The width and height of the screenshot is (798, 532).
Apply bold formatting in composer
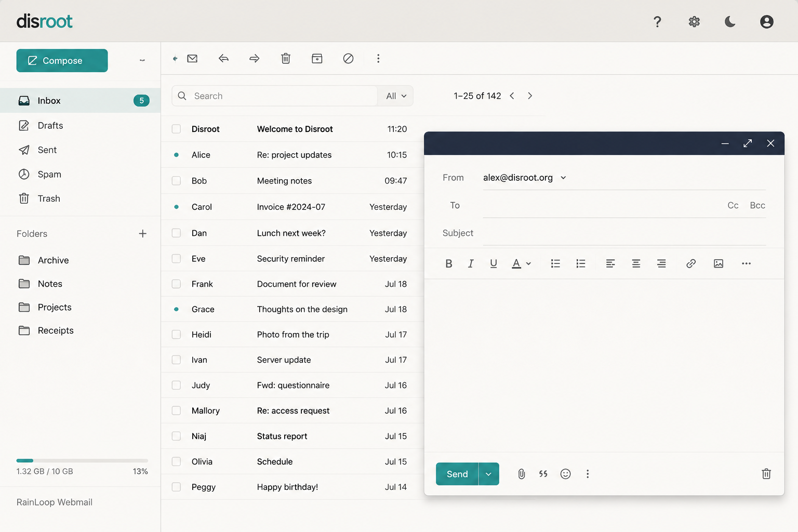[x=449, y=263]
